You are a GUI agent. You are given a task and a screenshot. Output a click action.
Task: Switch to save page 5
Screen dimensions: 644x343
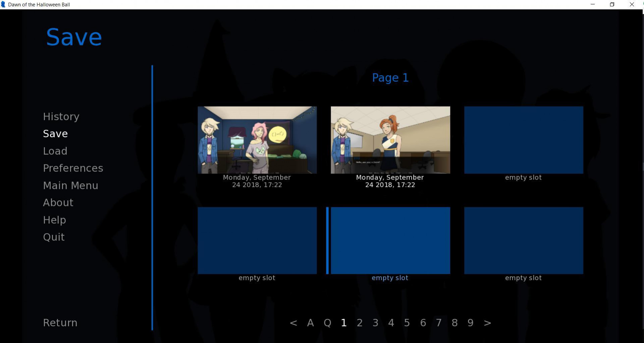407,323
